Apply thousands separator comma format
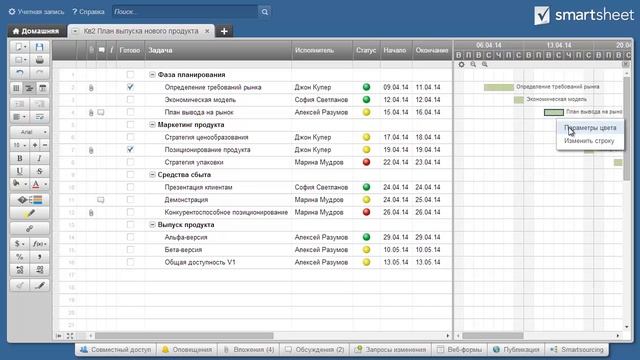This screenshot has width=640, height=360. pyautogui.click(x=39, y=257)
